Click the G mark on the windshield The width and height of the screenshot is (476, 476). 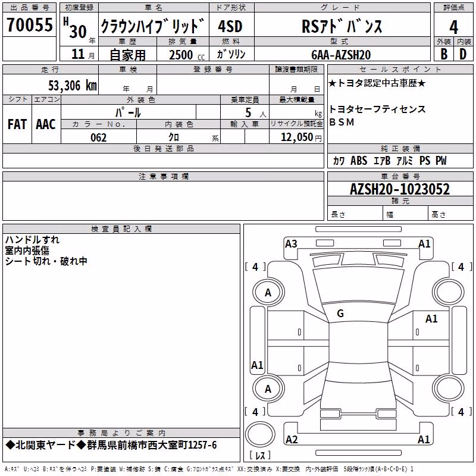340,314
